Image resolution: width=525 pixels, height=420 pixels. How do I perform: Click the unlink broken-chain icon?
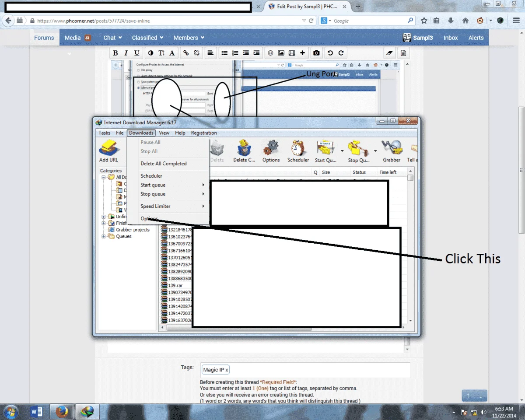click(x=197, y=53)
